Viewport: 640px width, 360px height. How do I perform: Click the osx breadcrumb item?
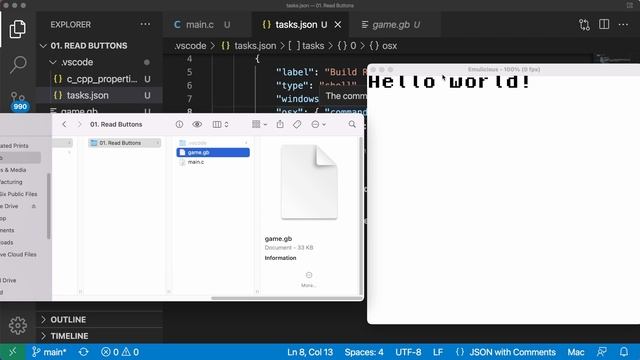pyautogui.click(x=383, y=46)
